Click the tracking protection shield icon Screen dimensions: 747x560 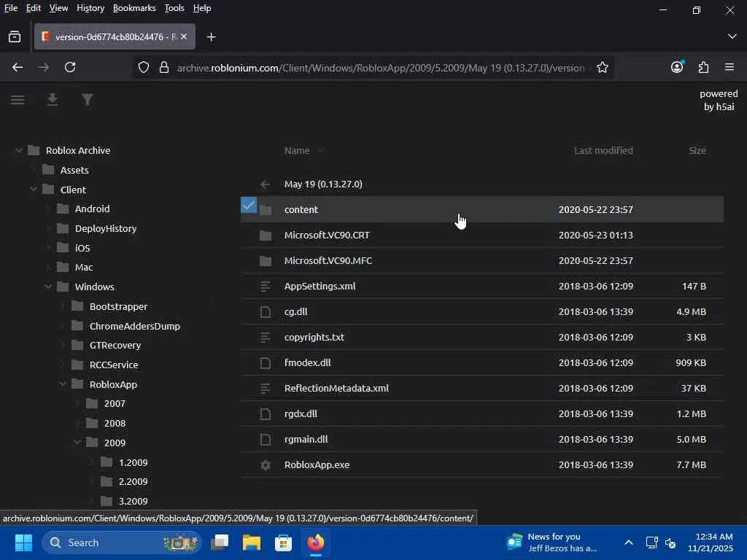pyautogui.click(x=144, y=68)
